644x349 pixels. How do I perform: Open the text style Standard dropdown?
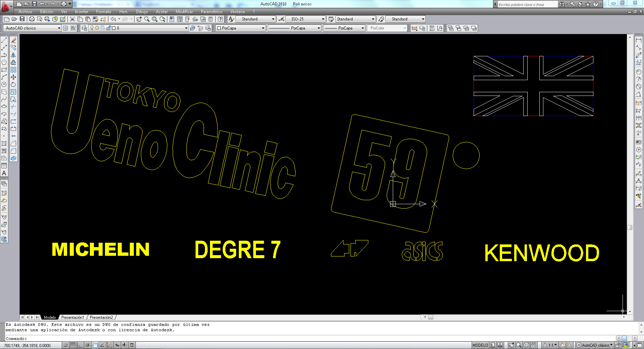tap(256, 19)
